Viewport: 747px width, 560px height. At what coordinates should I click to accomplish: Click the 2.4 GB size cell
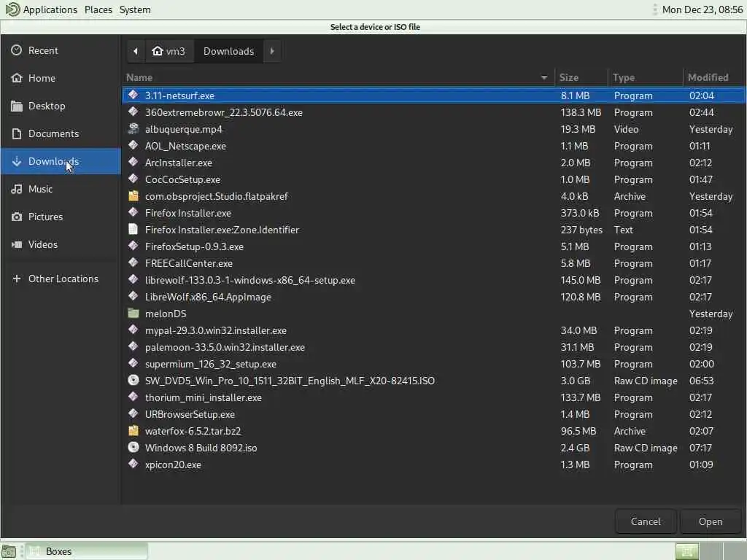[x=575, y=448]
